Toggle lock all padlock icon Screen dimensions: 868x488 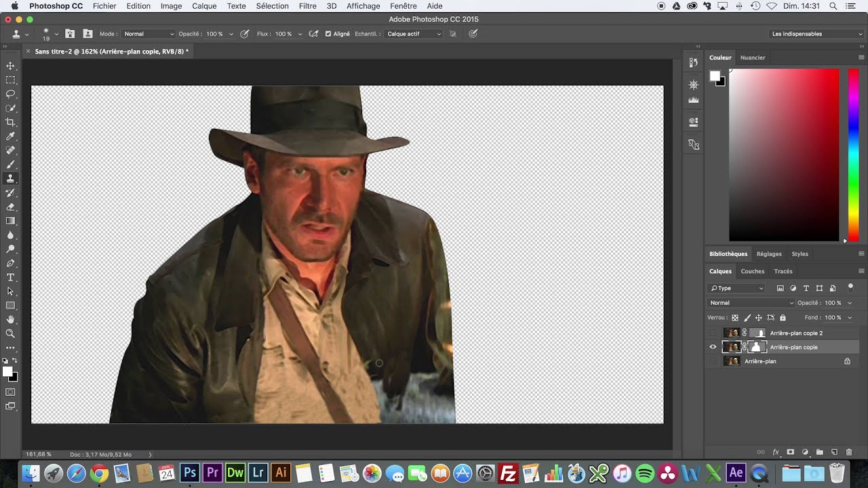click(x=783, y=317)
